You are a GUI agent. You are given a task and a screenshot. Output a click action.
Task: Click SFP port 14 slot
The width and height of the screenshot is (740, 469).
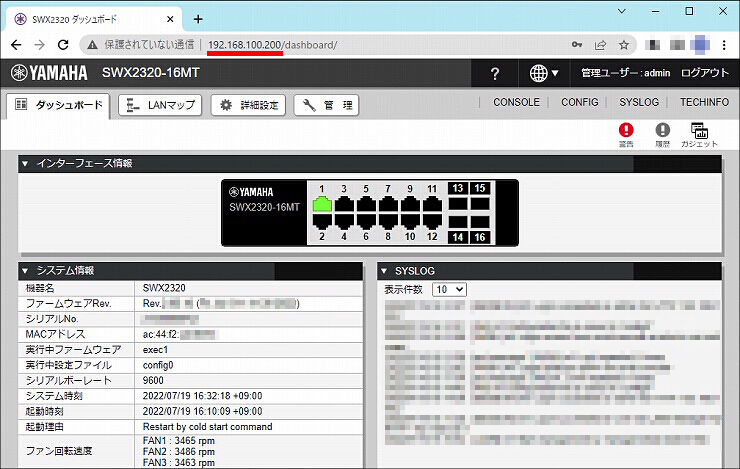click(x=458, y=222)
